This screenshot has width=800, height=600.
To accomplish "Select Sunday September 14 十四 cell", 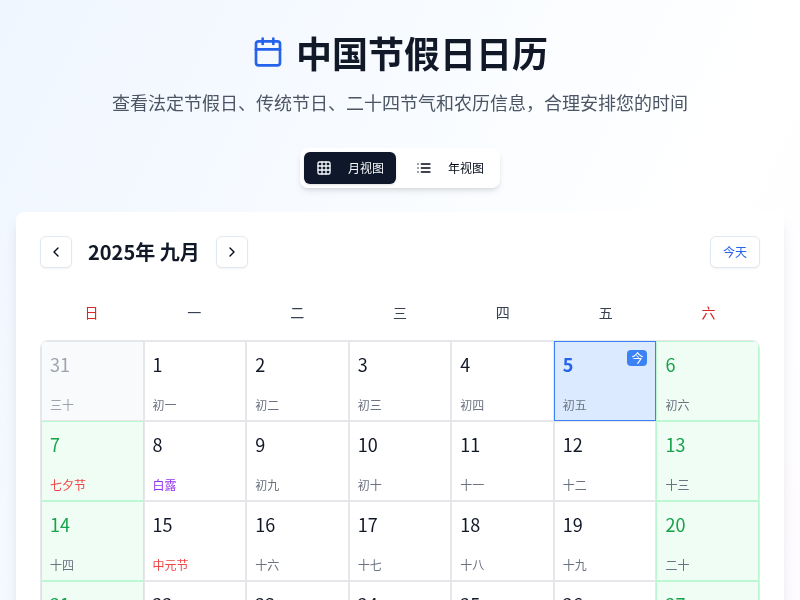I will tap(92, 541).
